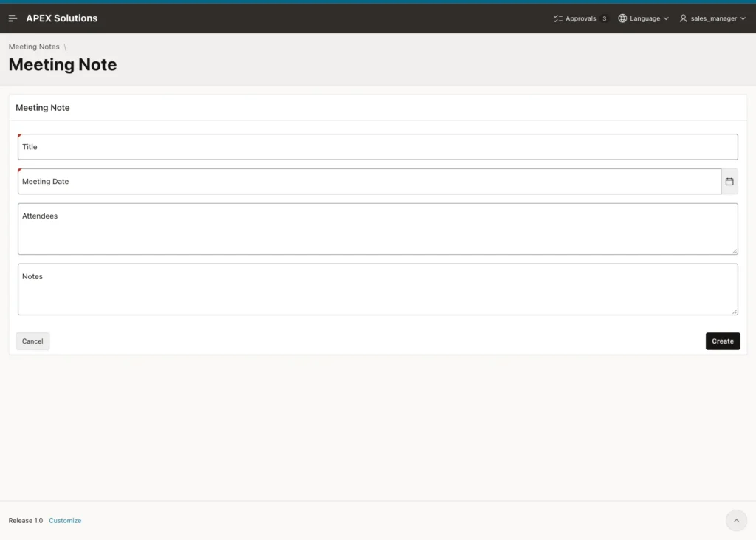Go to Meeting Notes breadcrumb
The image size is (756, 540).
click(x=34, y=47)
